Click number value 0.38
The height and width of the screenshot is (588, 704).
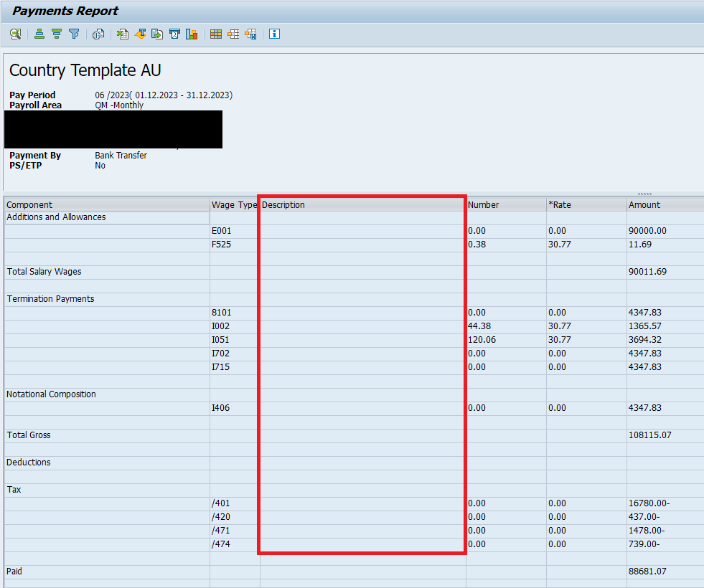pos(477,245)
